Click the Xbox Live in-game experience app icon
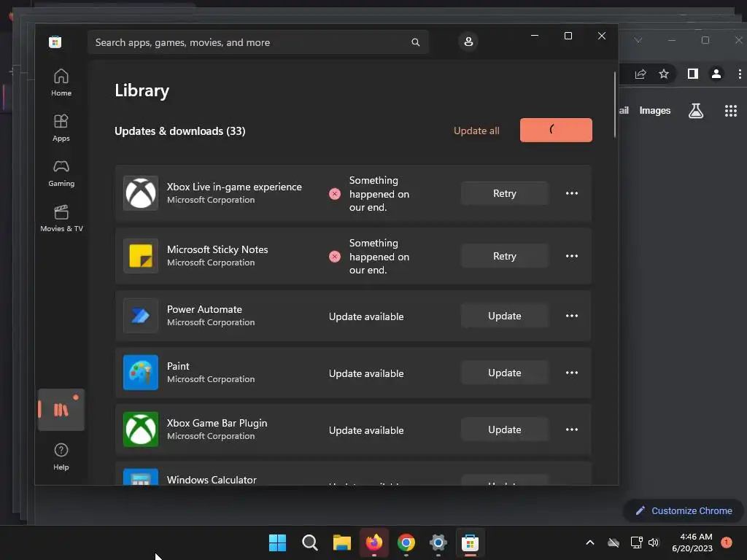 pos(141,192)
